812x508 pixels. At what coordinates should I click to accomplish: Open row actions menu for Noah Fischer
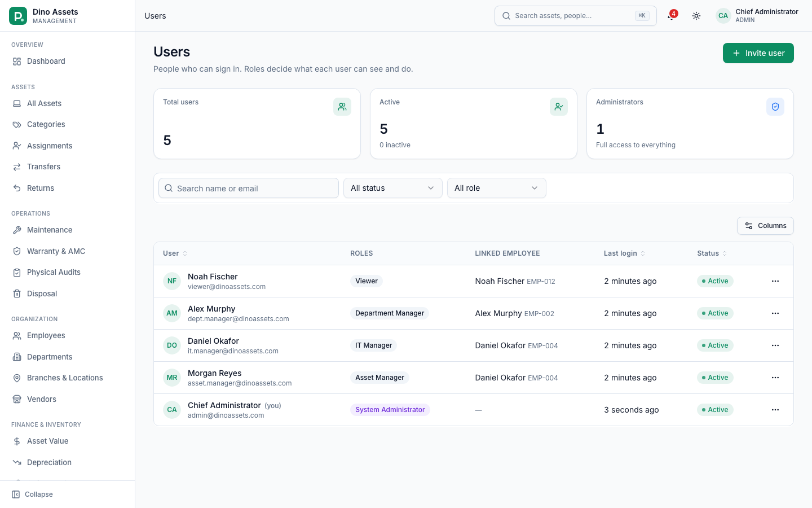[x=775, y=281]
